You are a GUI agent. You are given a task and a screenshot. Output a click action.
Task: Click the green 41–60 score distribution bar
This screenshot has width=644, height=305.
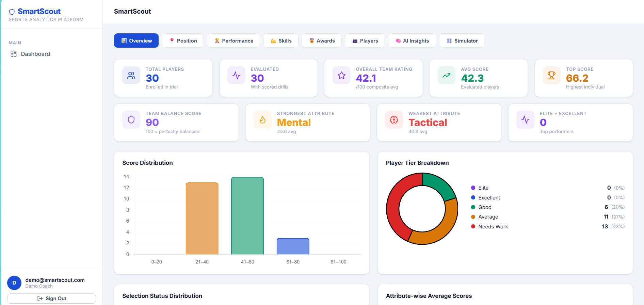pos(247,216)
